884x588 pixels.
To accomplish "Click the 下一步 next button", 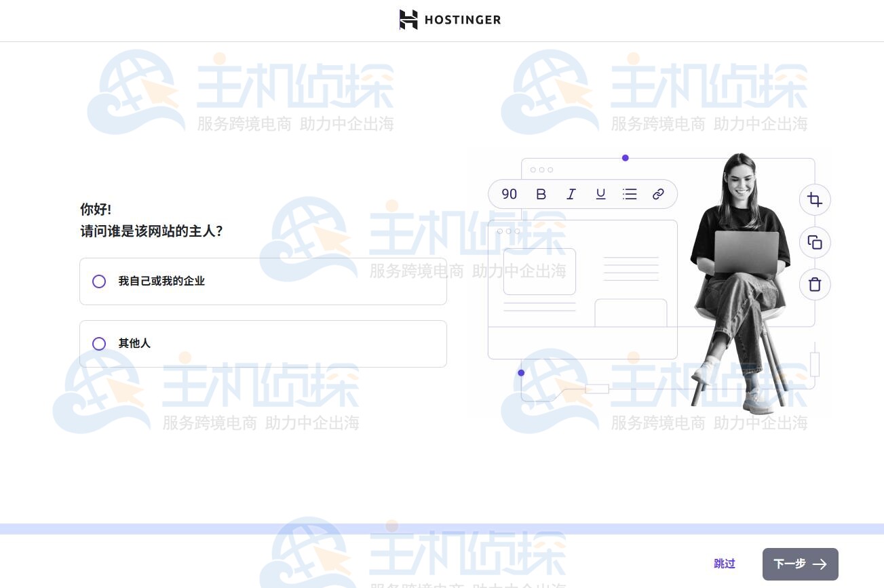I will pos(800,564).
